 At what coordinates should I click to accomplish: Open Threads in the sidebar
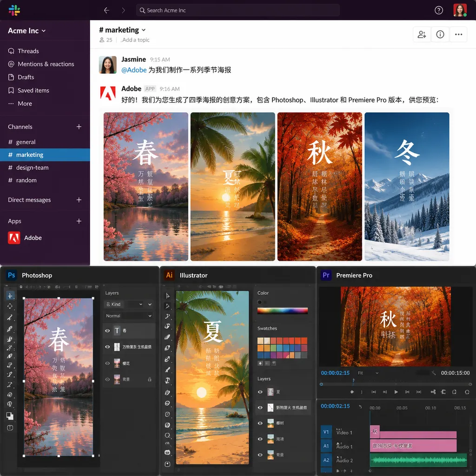tap(24, 51)
